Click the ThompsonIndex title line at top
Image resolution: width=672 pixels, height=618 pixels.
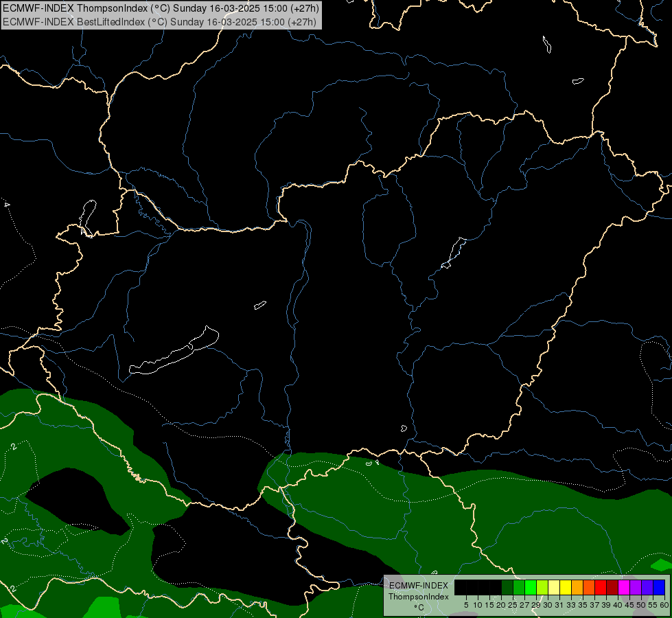(x=161, y=8)
